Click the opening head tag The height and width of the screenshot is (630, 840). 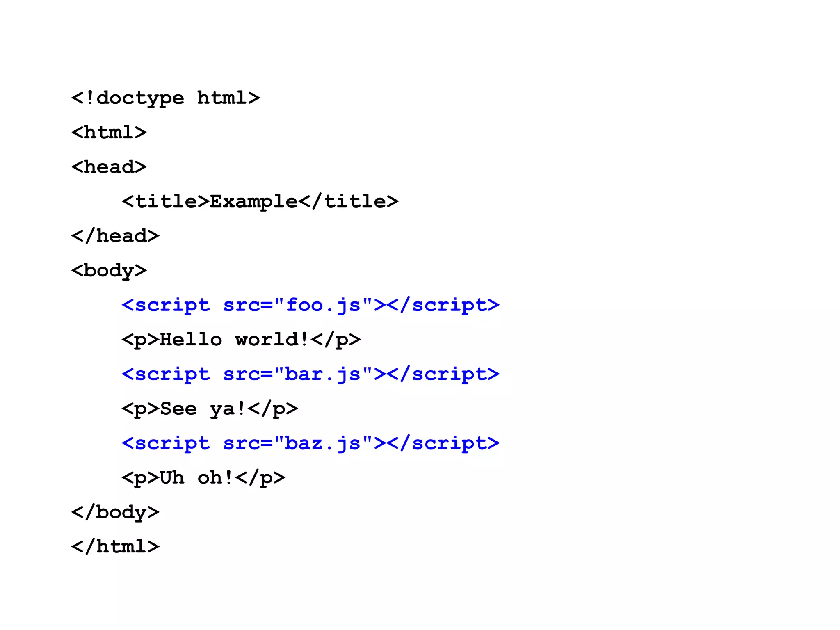(109, 167)
